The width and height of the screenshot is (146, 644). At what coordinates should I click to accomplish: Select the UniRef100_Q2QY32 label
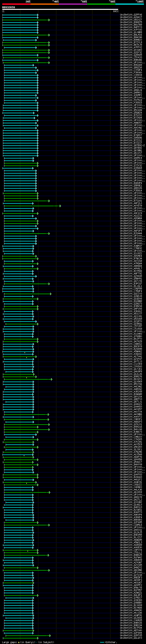[x=131, y=52]
